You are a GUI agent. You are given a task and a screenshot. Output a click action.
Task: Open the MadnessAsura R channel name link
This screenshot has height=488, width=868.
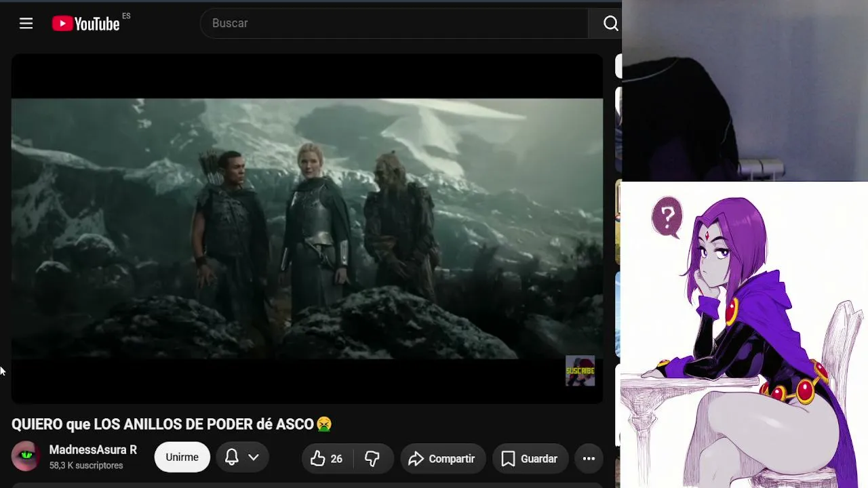pyautogui.click(x=93, y=450)
